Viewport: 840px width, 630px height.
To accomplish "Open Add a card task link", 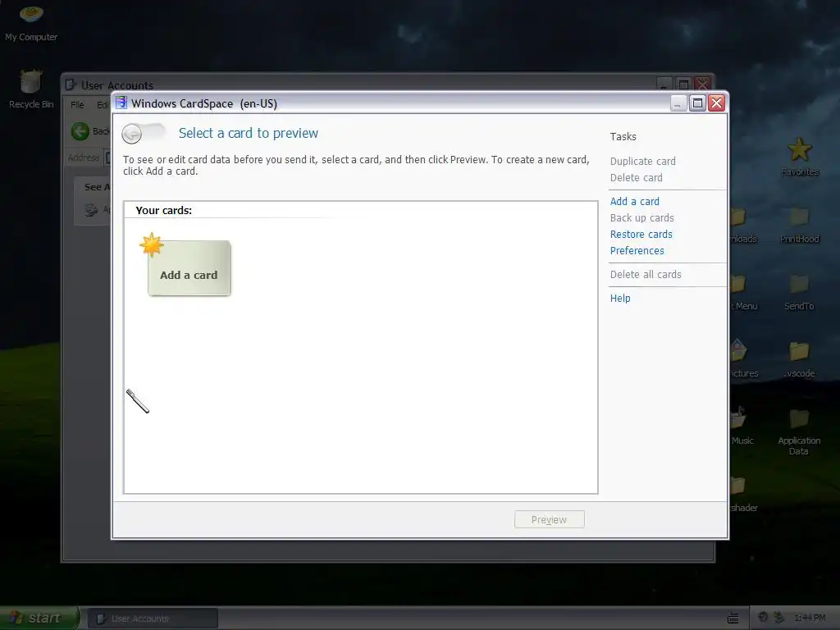I will click(x=634, y=202).
